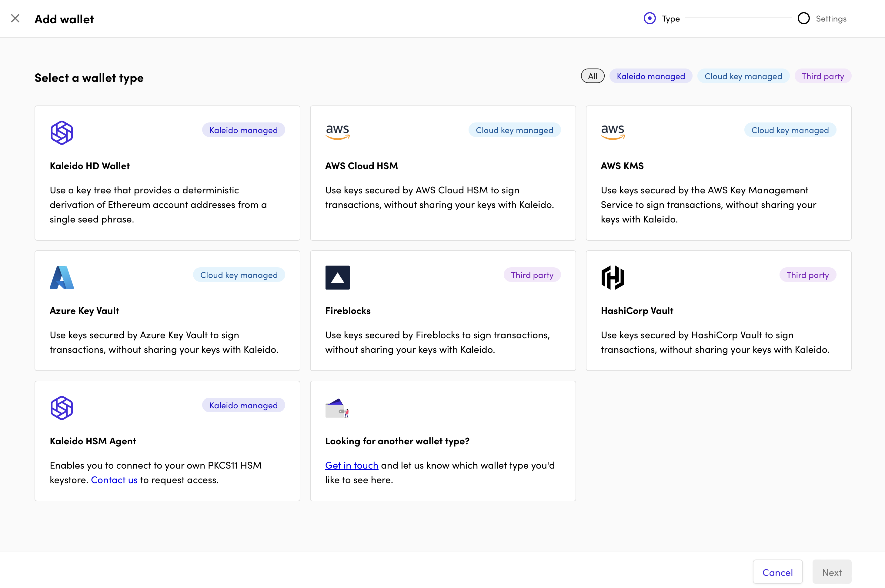Choose the Fireblocks wallet card title
This screenshot has height=588, width=885.
point(348,310)
